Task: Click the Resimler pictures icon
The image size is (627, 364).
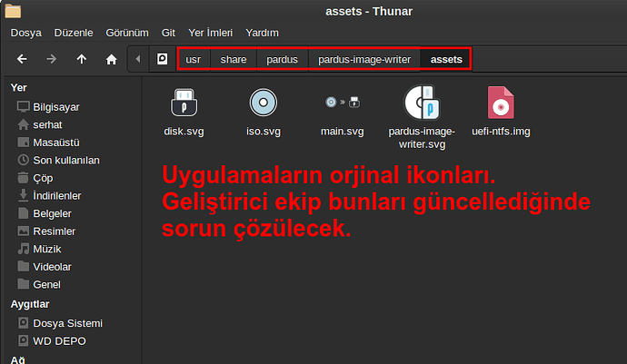Action: click(x=24, y=231)
